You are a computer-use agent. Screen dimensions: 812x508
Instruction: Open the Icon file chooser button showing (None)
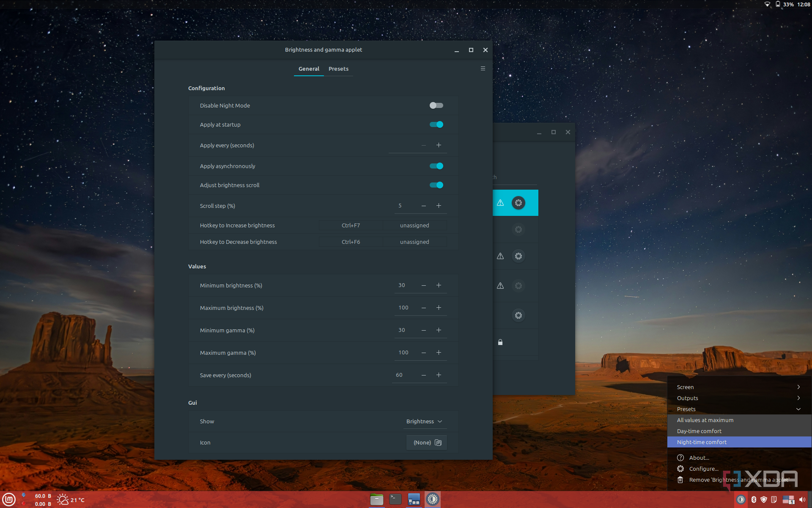click(427, 442)
